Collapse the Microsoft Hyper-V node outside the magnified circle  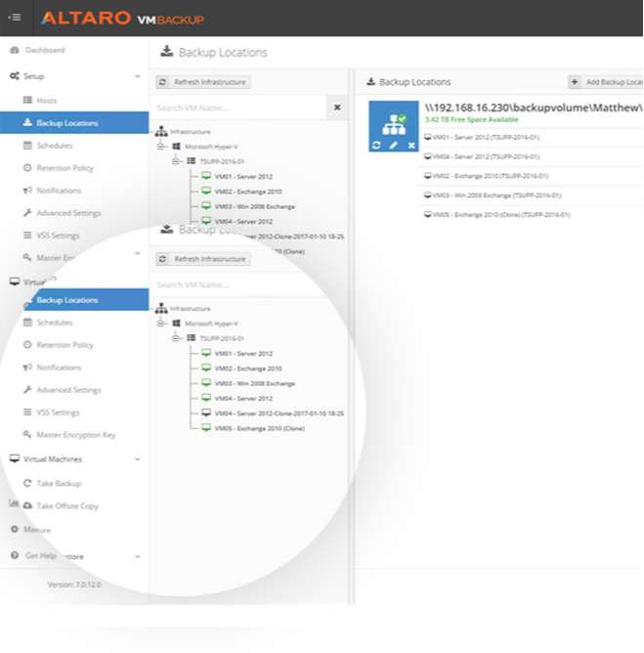[x=160, y=147]
